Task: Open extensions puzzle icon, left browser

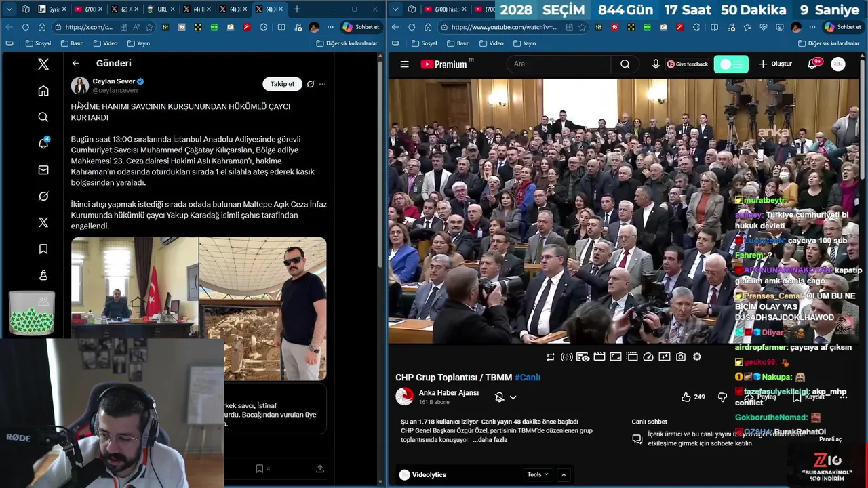Action: (x=263, y=27)
